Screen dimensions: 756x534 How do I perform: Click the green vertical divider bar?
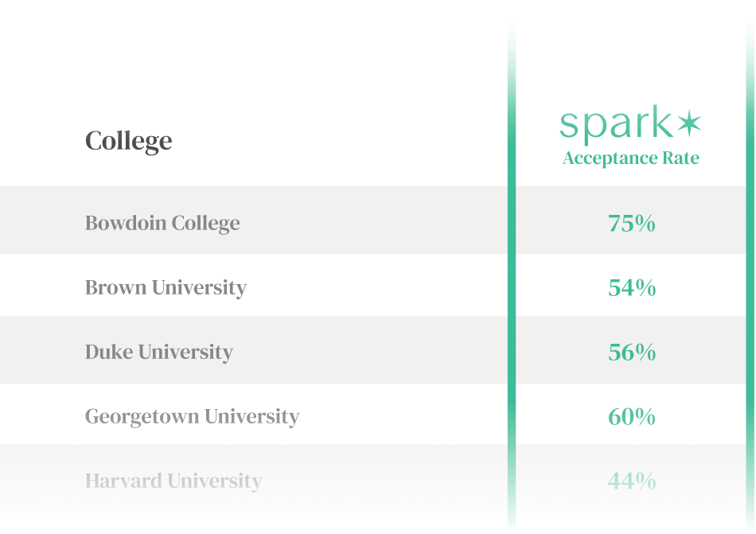click(x=512, y=318)
